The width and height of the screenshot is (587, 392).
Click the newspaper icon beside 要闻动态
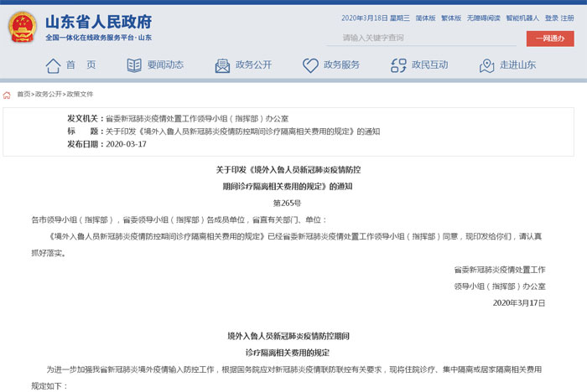[x=134, y=65]
